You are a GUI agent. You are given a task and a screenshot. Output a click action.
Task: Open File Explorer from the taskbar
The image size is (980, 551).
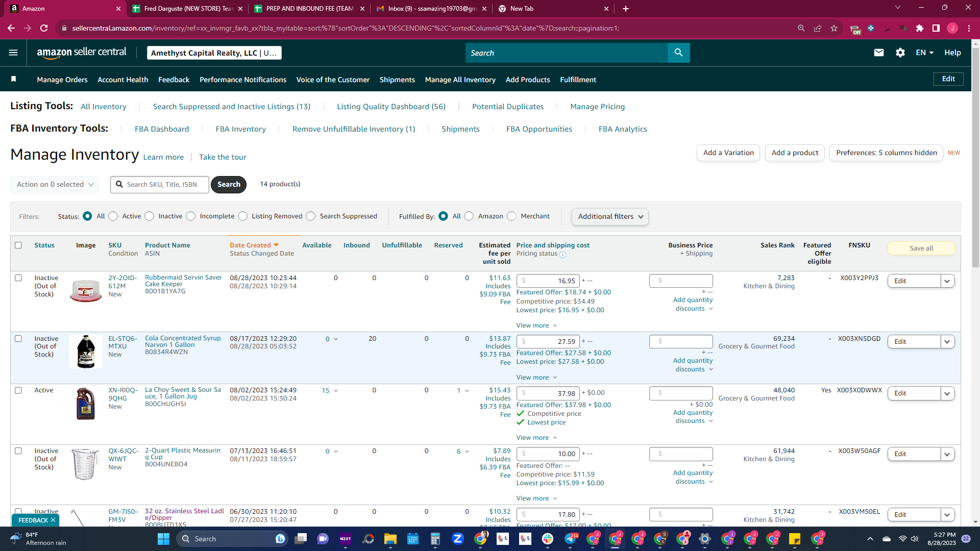pos(390,539)
